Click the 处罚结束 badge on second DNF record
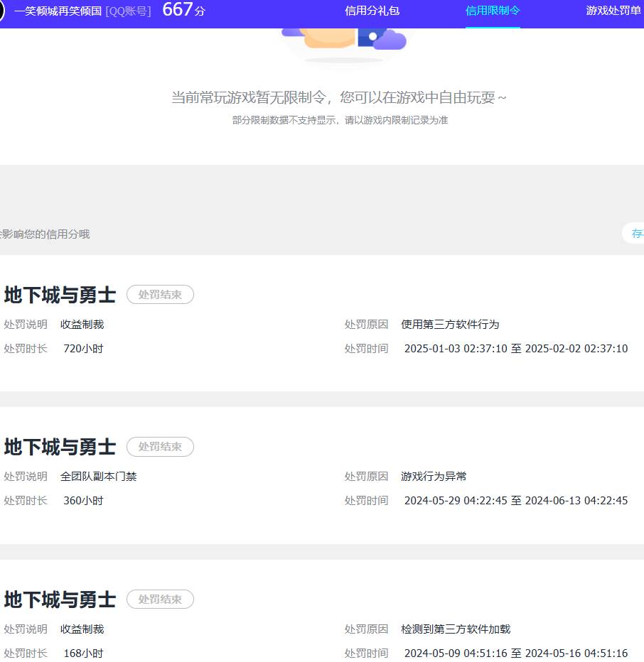The image size is (644, 662). [160, 447]
